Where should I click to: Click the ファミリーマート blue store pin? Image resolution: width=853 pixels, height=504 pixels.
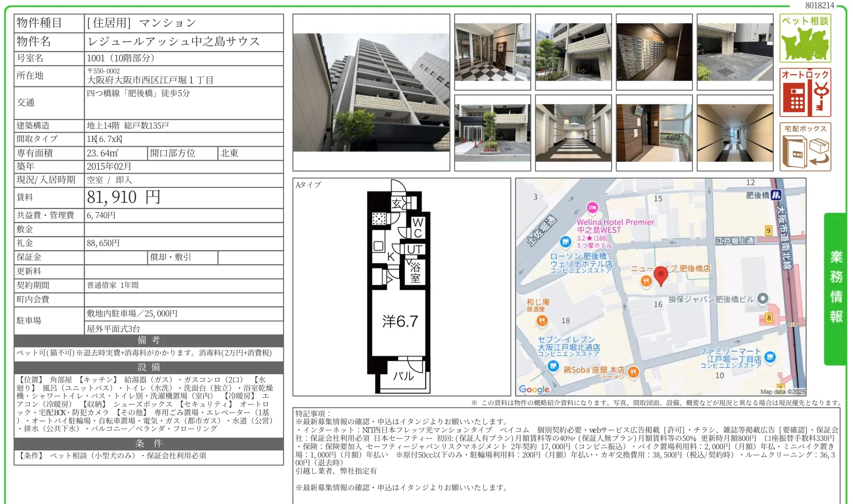(x=770, y=357)
